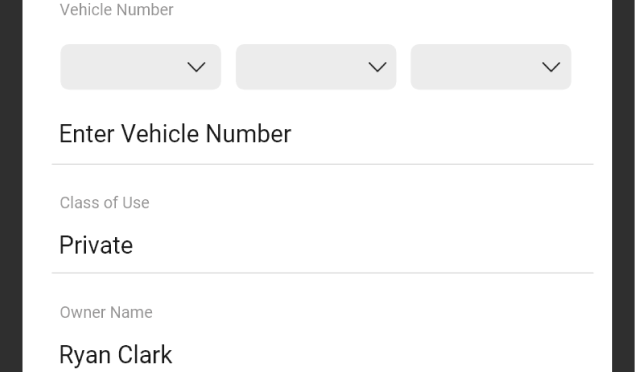Click the dark margin right of the form
The width and height of the screenshot is (635, 372).
[x=624, y=186]
